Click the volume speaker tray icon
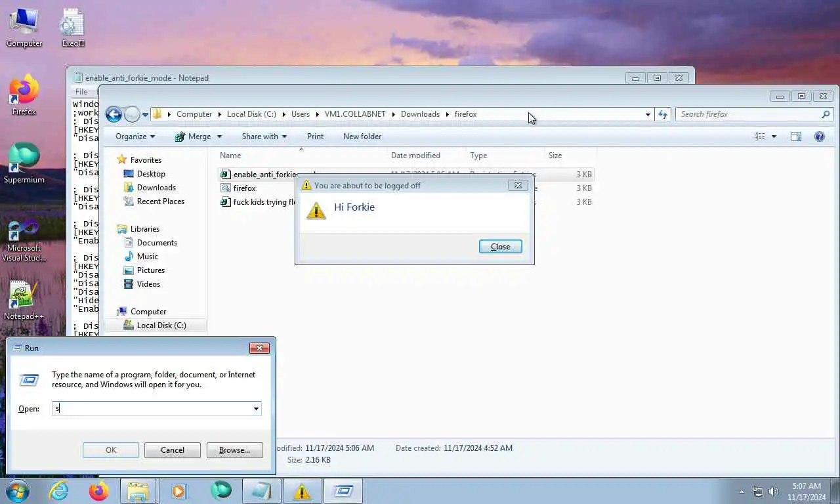The image size is (840, 504). [x=774, y=492]
